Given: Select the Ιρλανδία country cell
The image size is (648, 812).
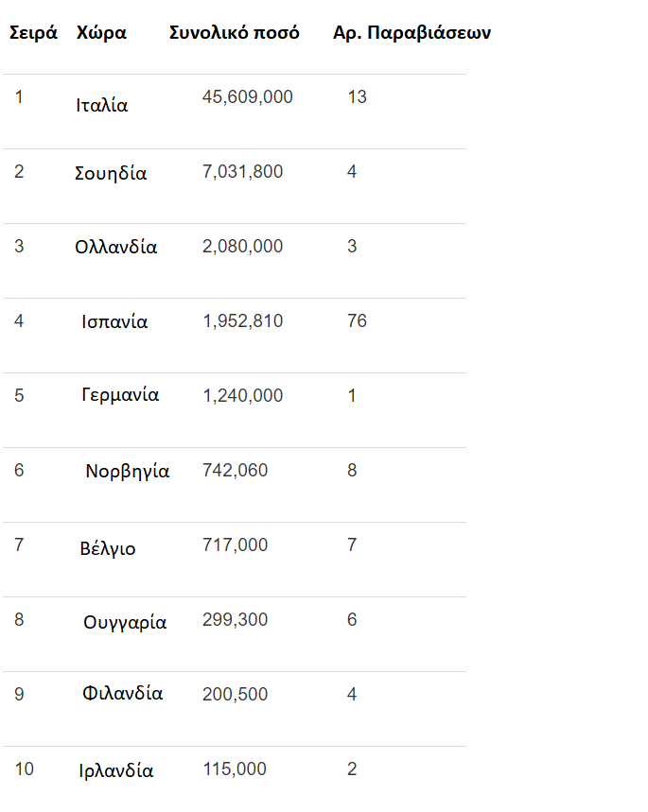Looking at the screenshot, I should tap(116, 771).
